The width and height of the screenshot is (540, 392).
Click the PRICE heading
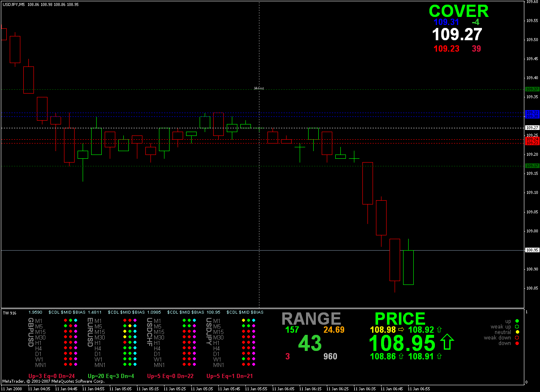click(x=400, y=319)
